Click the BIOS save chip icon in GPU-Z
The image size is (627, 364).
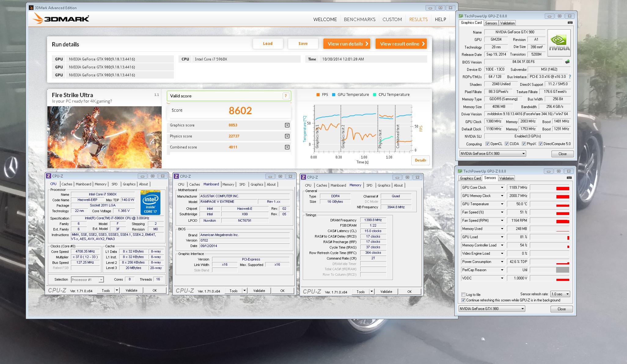(x=567, y=62)
